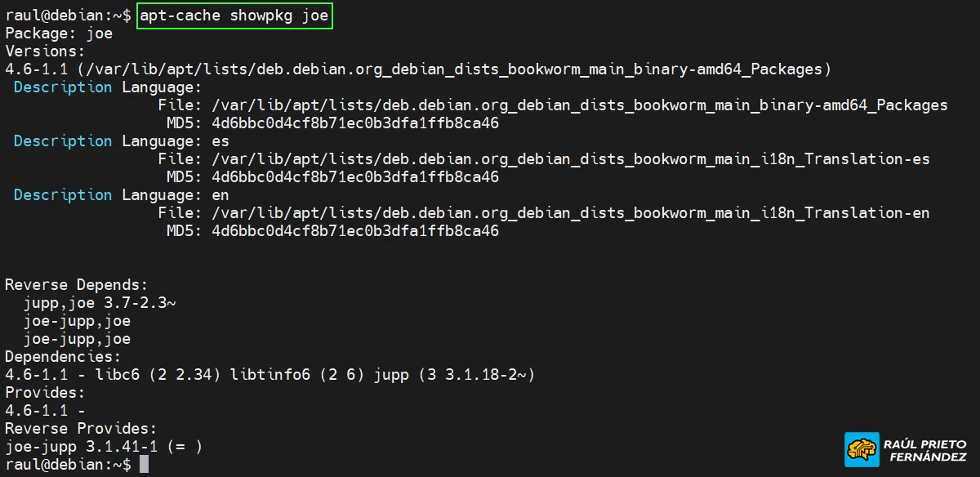Click the Translation-es file path
Image resolution: width=980 pixels, height=477 pixels.
(570, 159)
